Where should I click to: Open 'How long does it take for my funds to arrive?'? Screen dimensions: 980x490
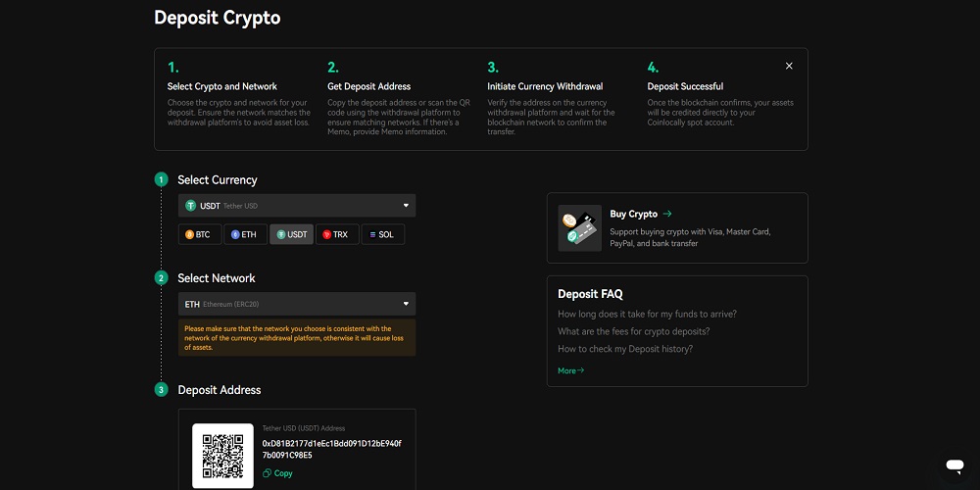click(x=647, y=314)
